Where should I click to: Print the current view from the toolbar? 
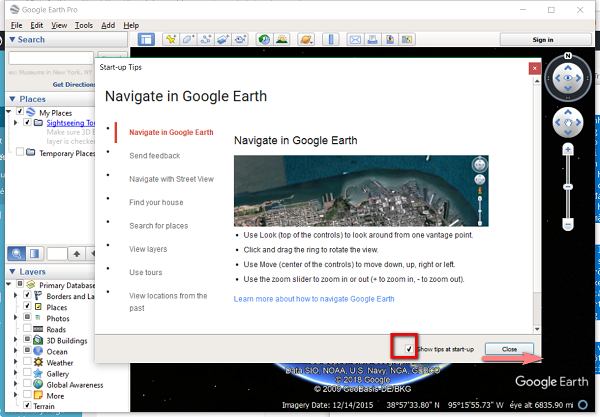373,39
